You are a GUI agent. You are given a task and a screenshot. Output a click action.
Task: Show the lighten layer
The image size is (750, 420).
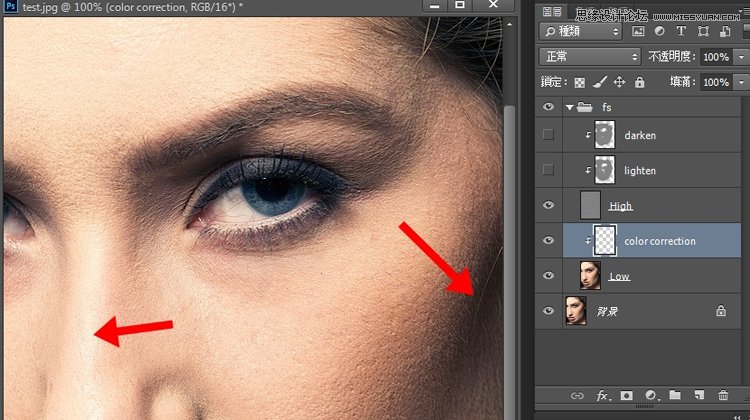coord(548,170)
